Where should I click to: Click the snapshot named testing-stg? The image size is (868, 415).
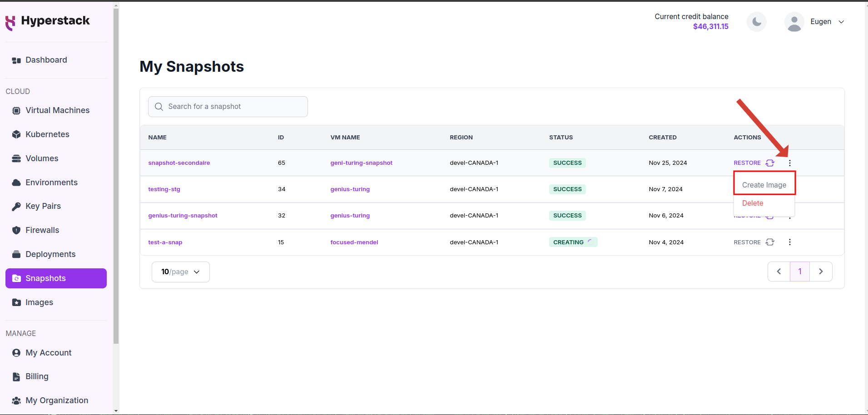[164, 189]
